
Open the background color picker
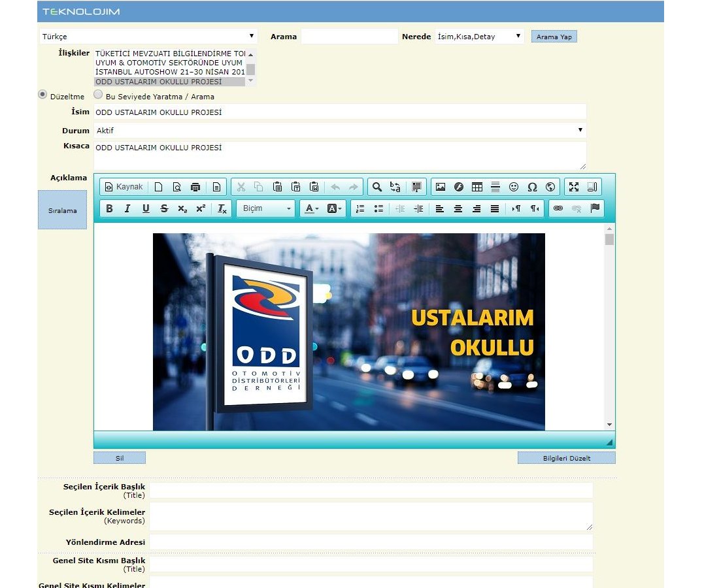334,208
